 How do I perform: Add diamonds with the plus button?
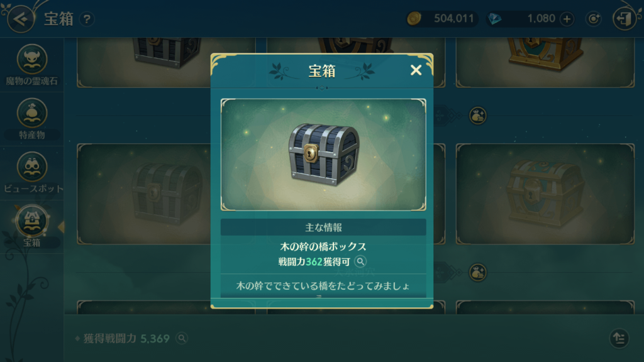(567, 19)
